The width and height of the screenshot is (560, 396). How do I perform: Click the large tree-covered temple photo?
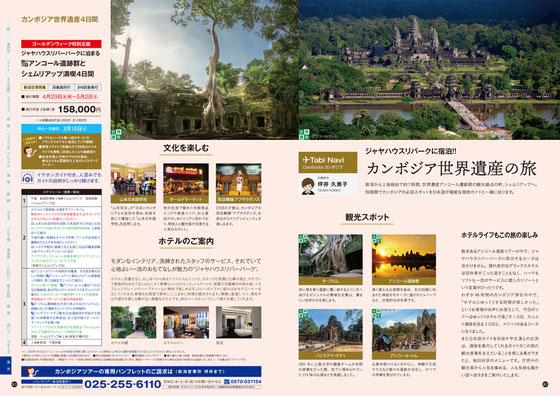pos(205,70)
